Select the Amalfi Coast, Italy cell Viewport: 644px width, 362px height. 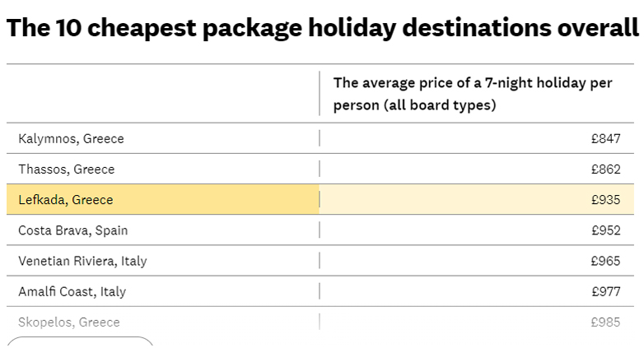(72, 291)
